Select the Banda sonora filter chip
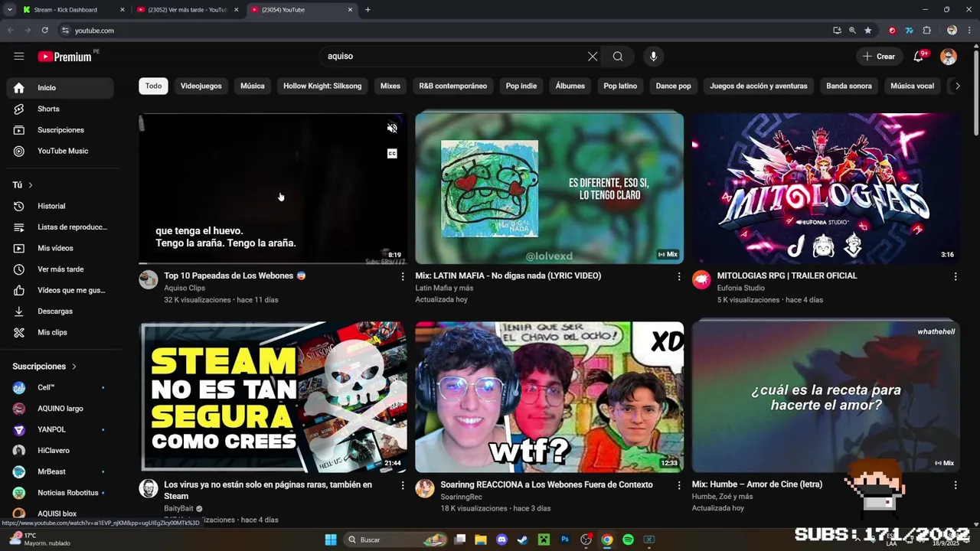980x551 pixels. [x=849, y=86]
